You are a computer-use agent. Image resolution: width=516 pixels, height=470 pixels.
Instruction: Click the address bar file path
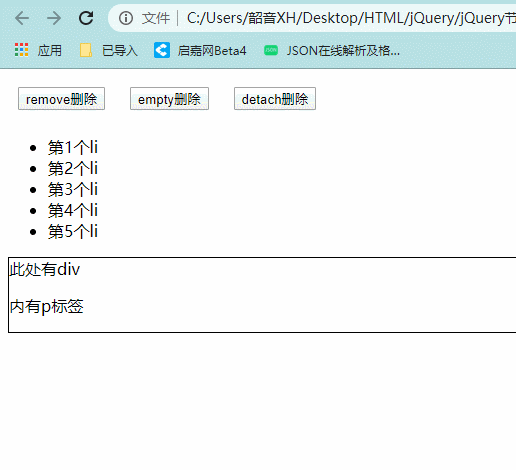tap(351, 18)
